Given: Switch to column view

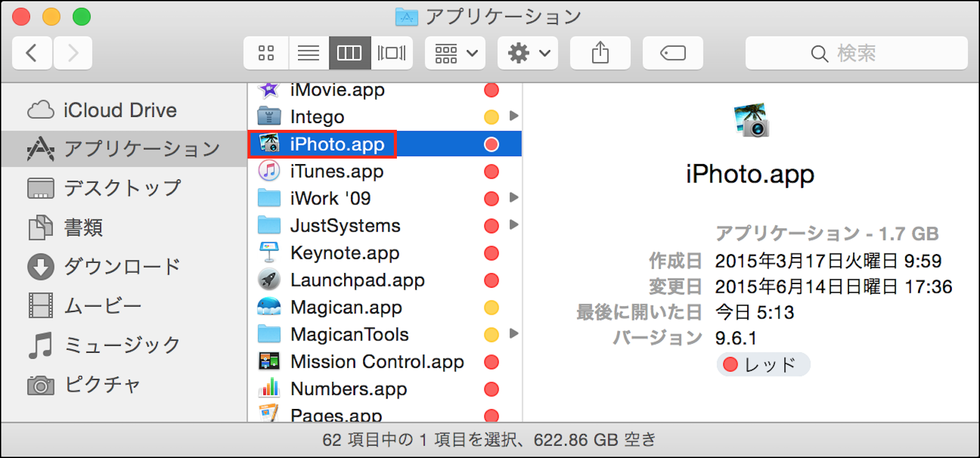Looking at the screenshot, I should pos(350,53).
